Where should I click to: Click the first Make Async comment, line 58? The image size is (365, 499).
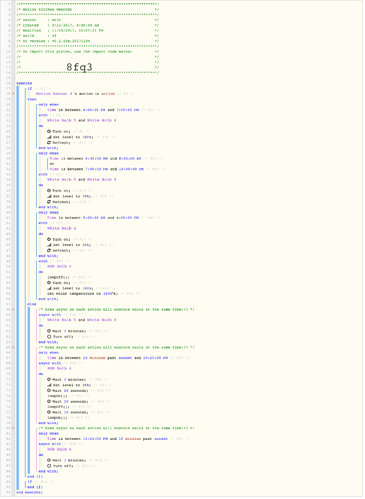click(x=117, y=309)
